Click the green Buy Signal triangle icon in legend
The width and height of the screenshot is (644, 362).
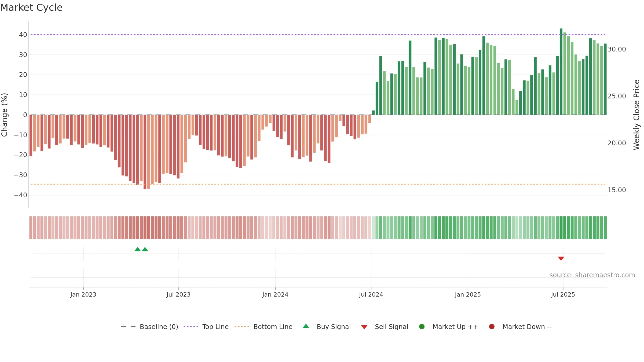pyautogui.click(x=306, y=326)
